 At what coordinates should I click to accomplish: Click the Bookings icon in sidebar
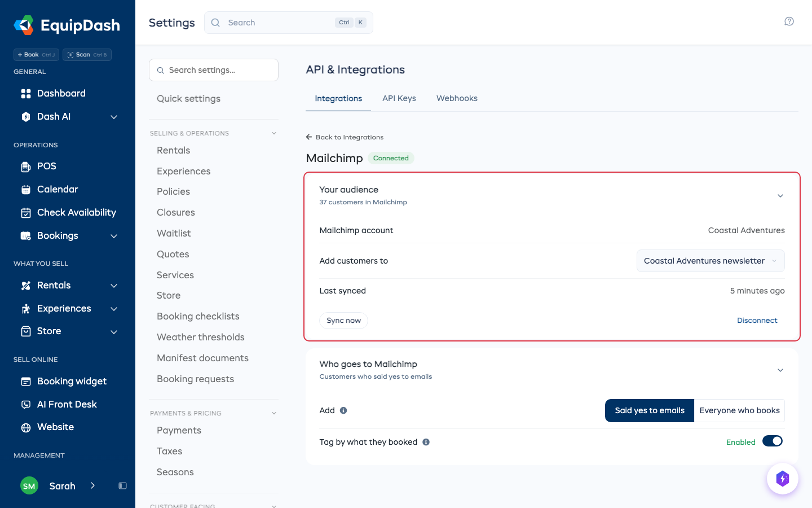click(x=26, y=236)
